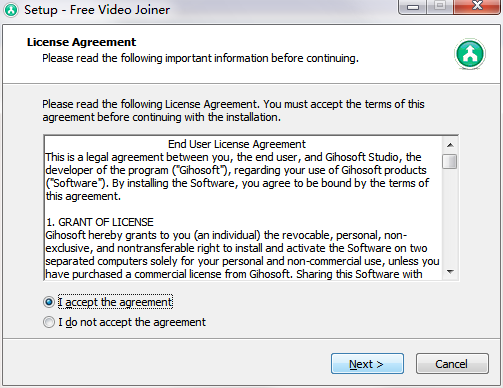Click 'End User License Agreement' title in the text box
The height and width of the screenshot is (388, 503).
pos(237,144)
